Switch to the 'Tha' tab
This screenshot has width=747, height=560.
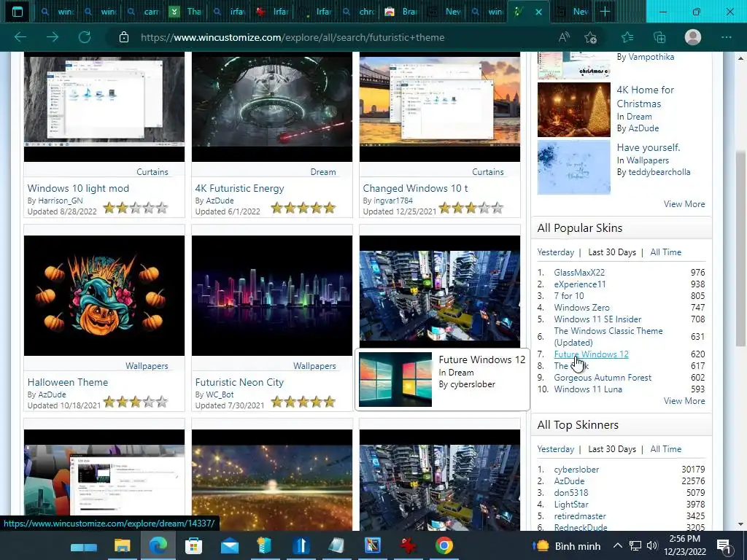pyautogui.click(x=186, y=12)
